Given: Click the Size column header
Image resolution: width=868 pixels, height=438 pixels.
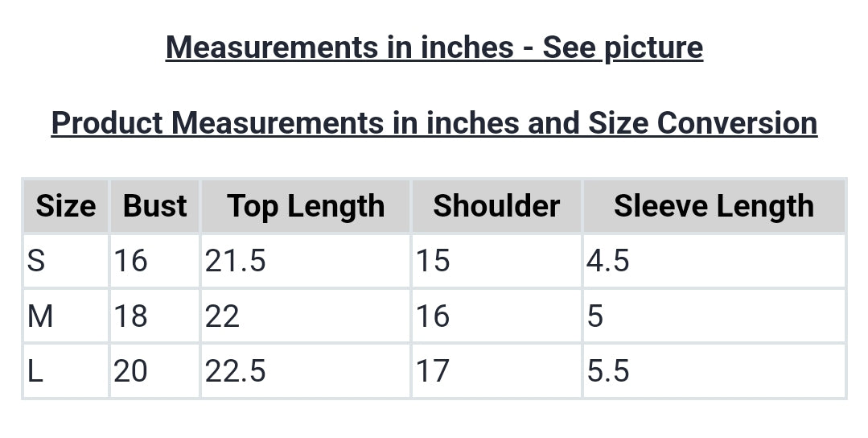Looking at the screenshot, I should pos(65,206).
